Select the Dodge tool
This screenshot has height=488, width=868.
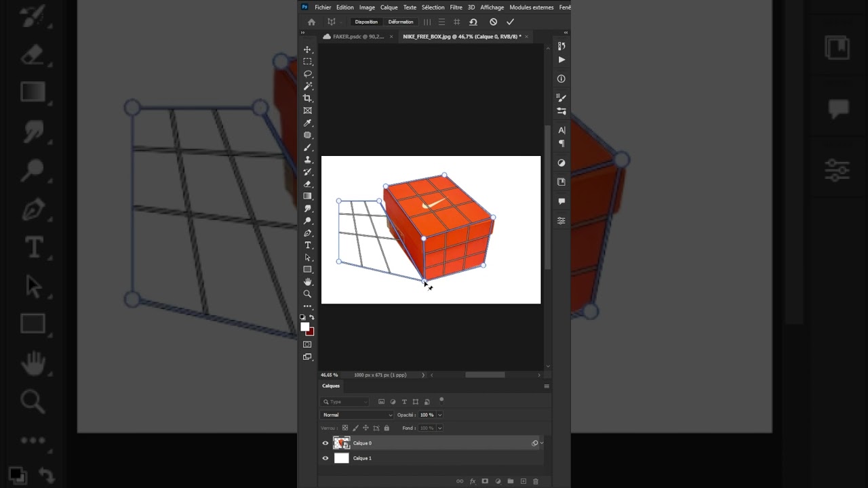(307, 220)
